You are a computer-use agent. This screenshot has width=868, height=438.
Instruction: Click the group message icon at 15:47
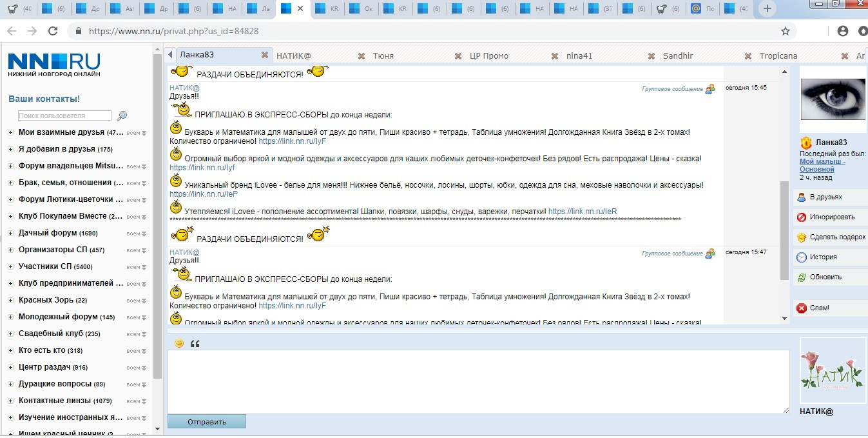pyautogui.click(x=710, y=254)
